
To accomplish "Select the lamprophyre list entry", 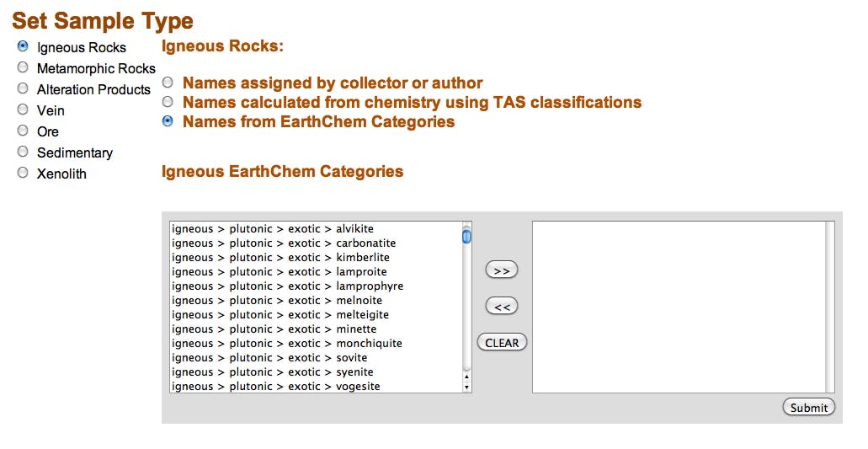I will (316, 286).
